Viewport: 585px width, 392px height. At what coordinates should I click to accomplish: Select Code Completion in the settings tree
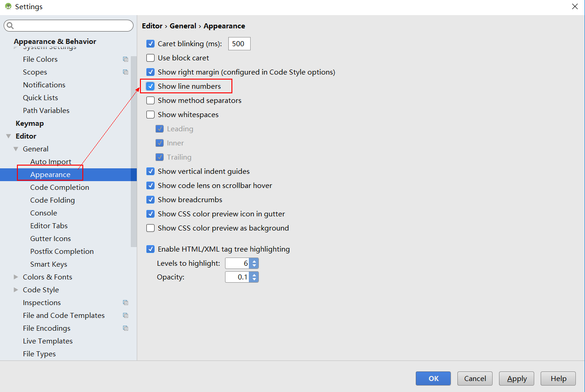59,188
